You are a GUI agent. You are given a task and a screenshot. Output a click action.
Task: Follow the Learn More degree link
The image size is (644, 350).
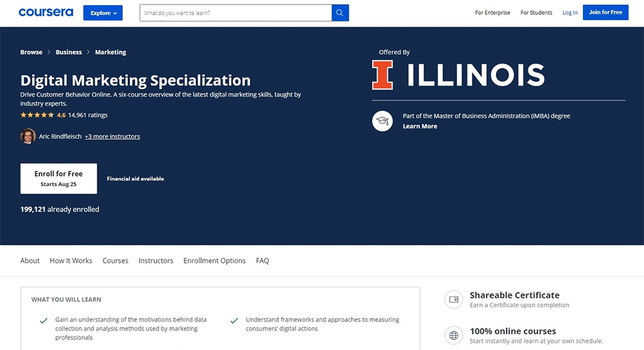coord(420,126)
